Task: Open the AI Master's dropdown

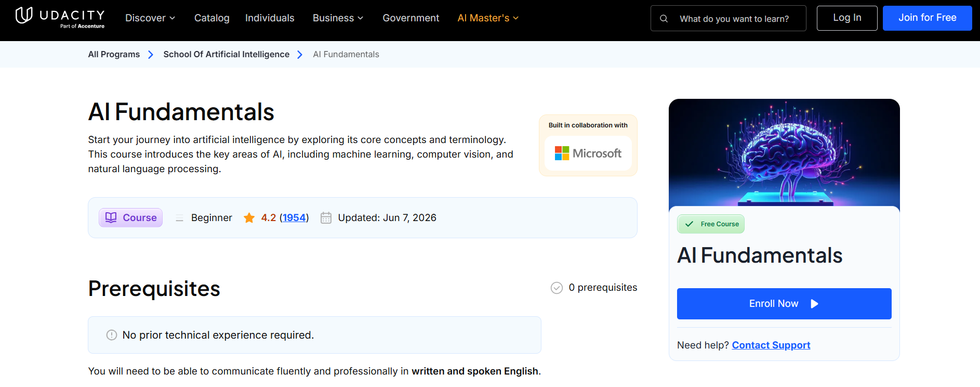Action: 488,18
